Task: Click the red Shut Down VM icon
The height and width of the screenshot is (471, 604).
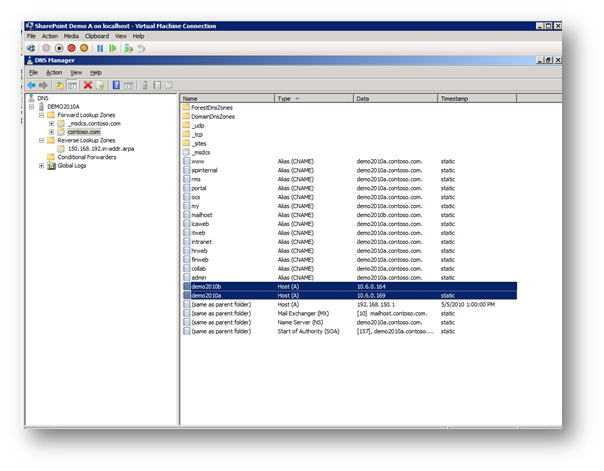Action: [x=71, y=48]
